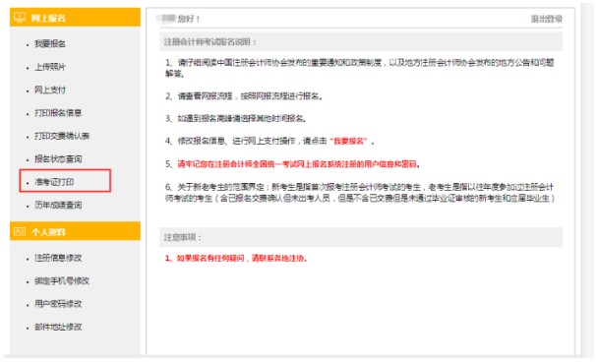Open 报名状态查询
Screen dimensions: 596x364
tap(58, 159)
